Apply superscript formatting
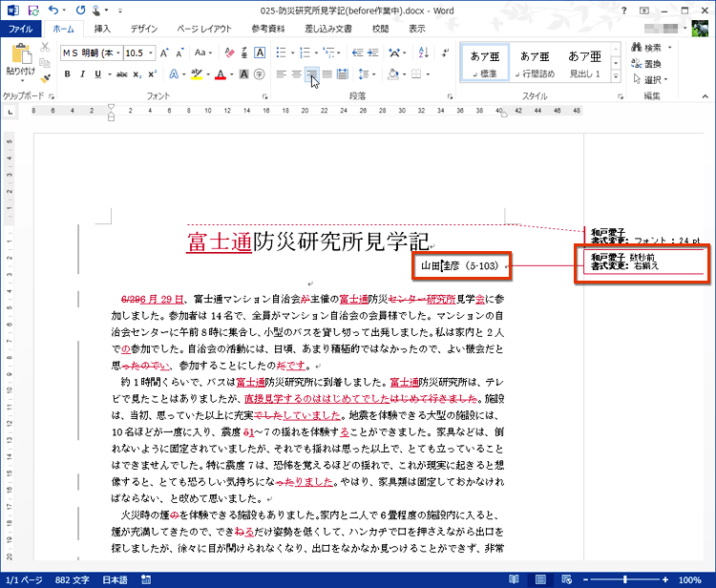The image size is (716, 588). point(152,73)
